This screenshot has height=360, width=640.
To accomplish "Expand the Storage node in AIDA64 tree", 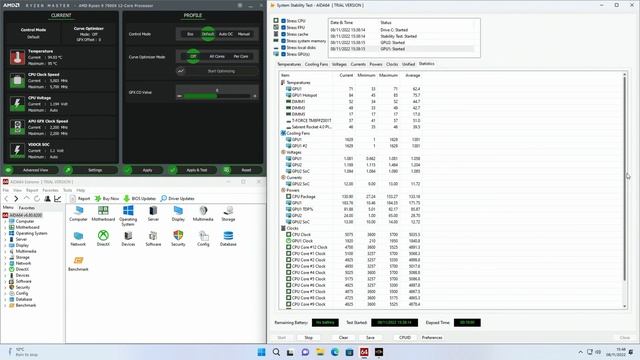I will [5, 258].
